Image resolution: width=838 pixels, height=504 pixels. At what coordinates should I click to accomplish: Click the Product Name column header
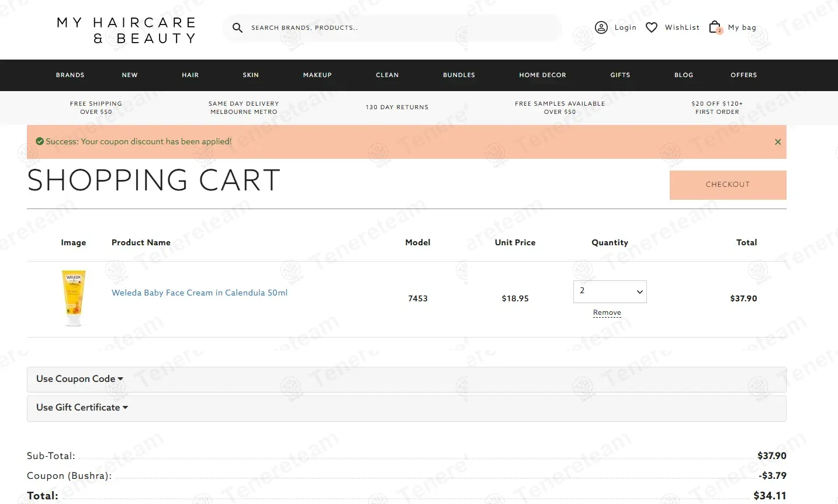coord(141,242)
